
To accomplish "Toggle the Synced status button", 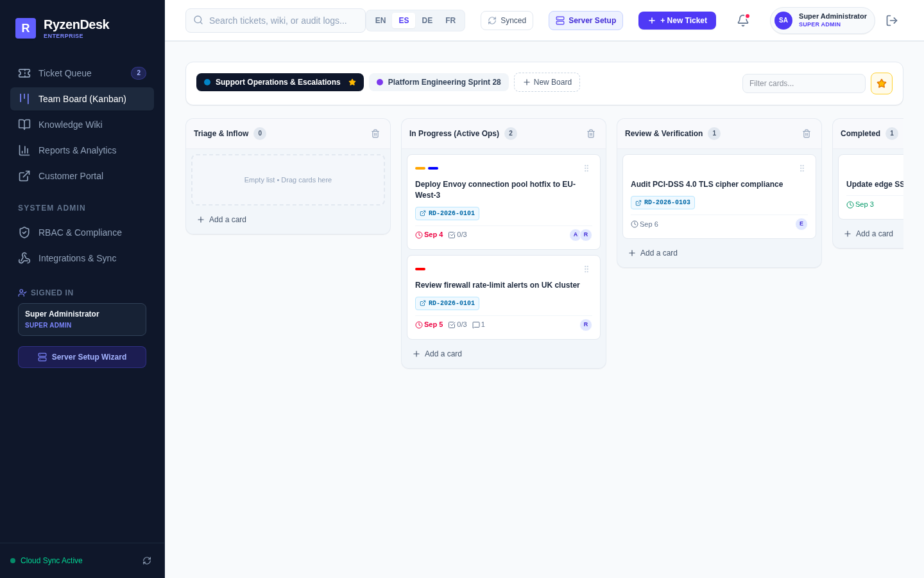I will [x=507, y=21].
